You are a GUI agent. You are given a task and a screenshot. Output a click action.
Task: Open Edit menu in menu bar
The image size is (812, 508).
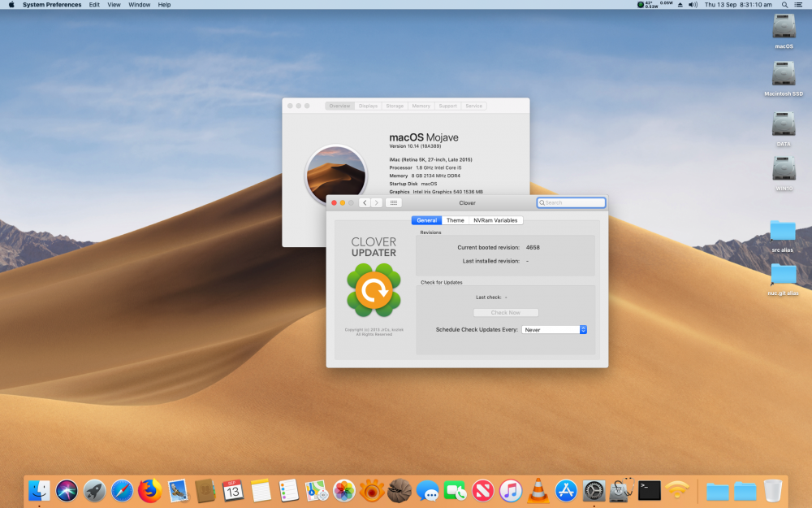coord(94,5)
